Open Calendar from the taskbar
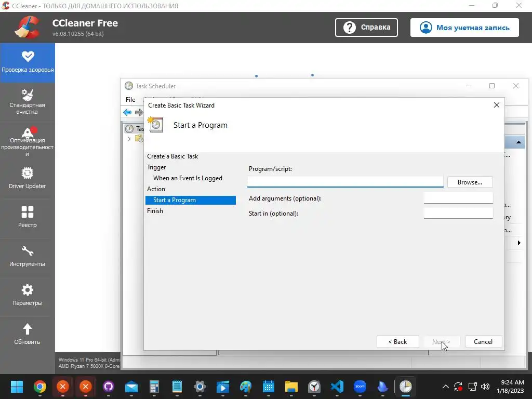The image size is (532, 399). pyautogui.click(x=269, y=387)
